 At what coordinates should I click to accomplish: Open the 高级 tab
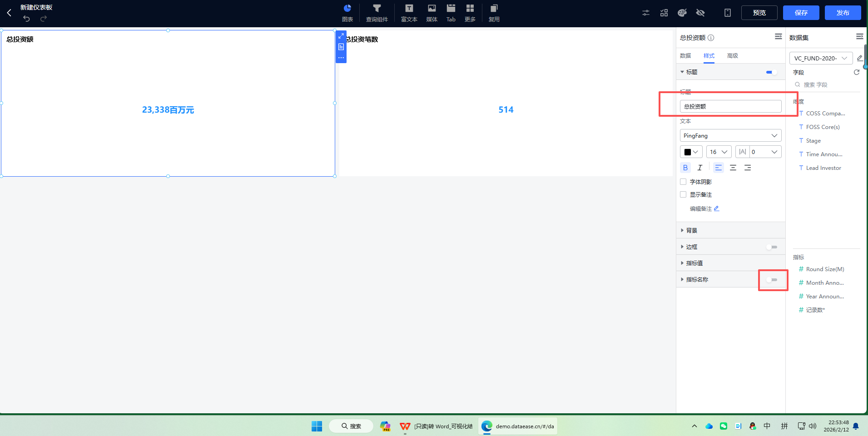click(x=733, y=56)
